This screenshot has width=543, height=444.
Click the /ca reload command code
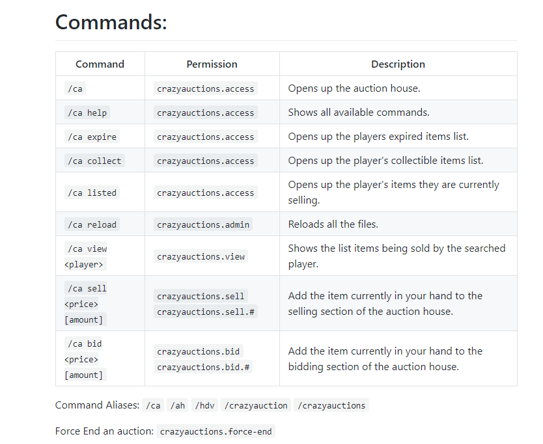pyautogui.click(x=92, y=224)
